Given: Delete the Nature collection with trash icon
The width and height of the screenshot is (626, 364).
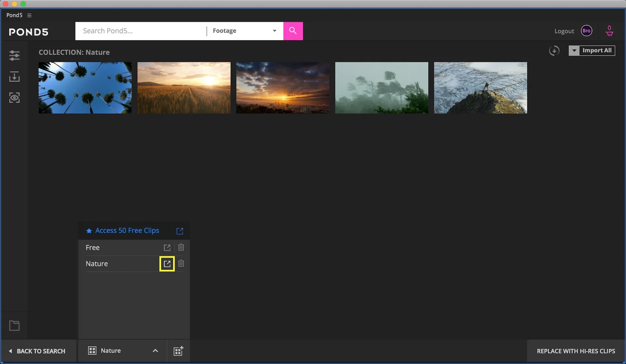Looking at the screenshot, I should pos(181,263).
